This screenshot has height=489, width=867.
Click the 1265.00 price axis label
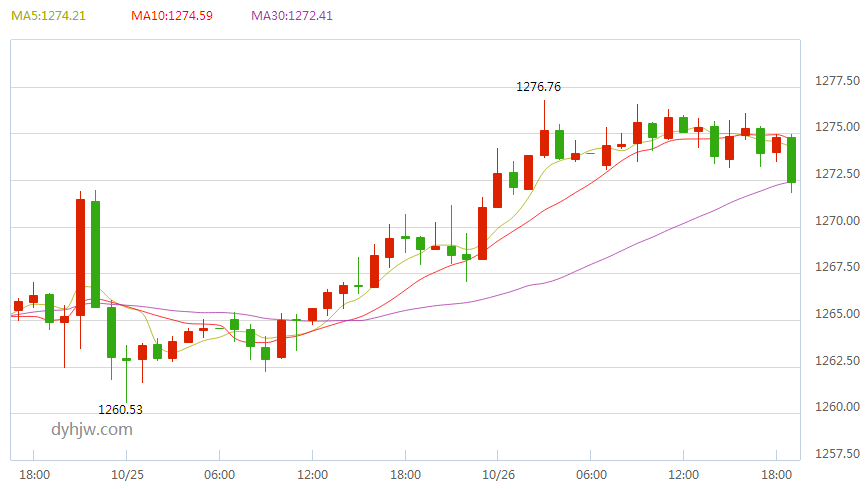(x=836, y=314)
